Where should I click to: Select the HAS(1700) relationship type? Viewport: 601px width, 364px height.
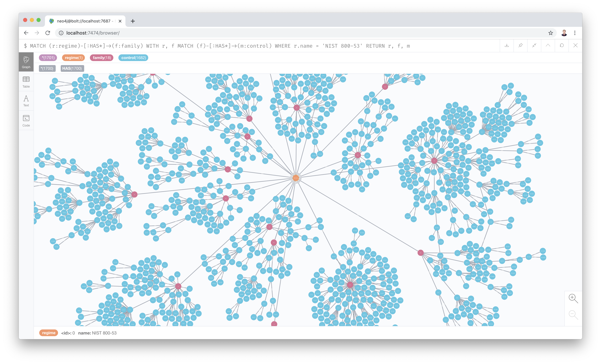72,69
